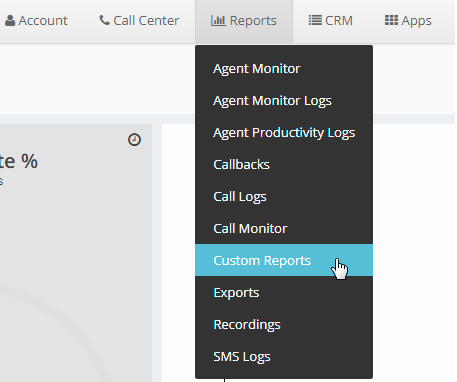This screenshot has height=382, width=457.
Task: Open the CRM menu
Action: point(331,21)
